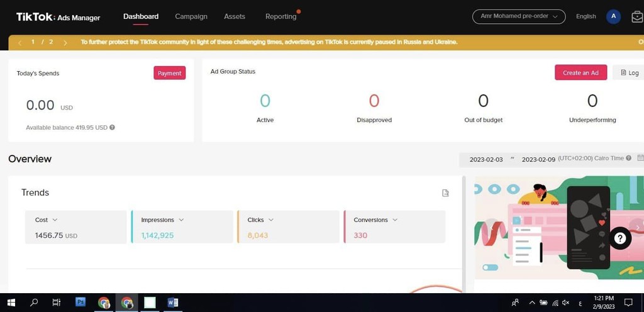
Task: Click the Impressions value 1,142,925
Action: click(157, 236)
